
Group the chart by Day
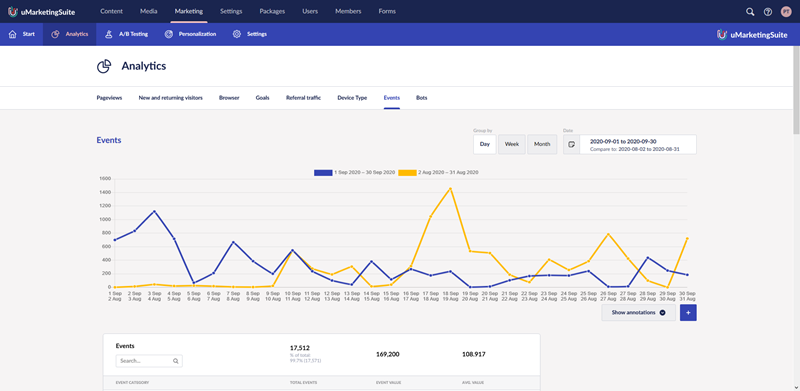485,144
